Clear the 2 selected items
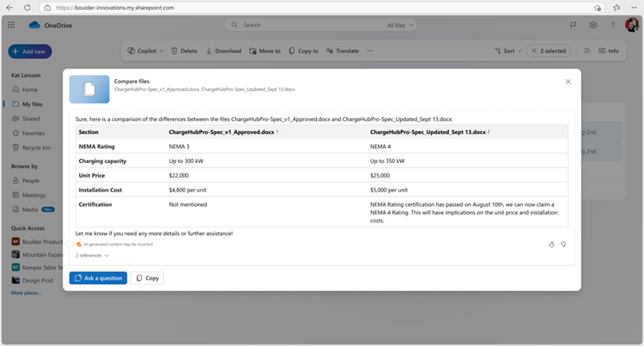 [x=549, y=51]
